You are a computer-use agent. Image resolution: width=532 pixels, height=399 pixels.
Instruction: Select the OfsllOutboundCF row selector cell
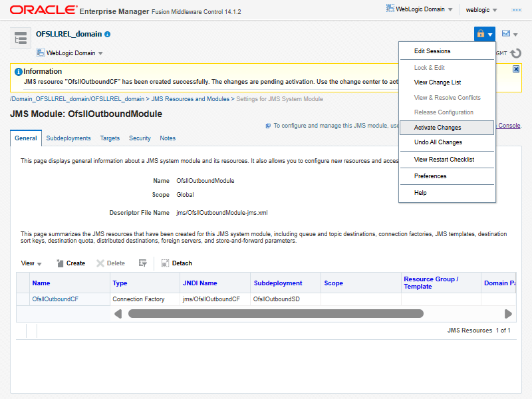click(23, 299)
